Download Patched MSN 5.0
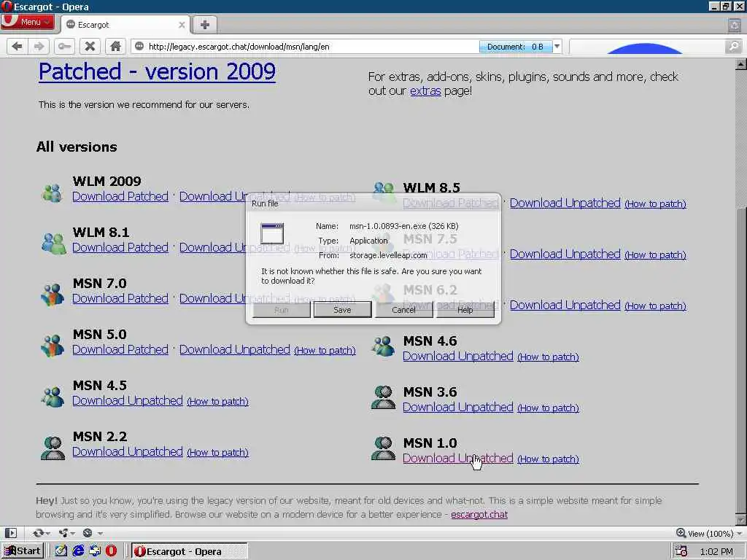This screenshot has width=747, height=560. tap(120, 349)
